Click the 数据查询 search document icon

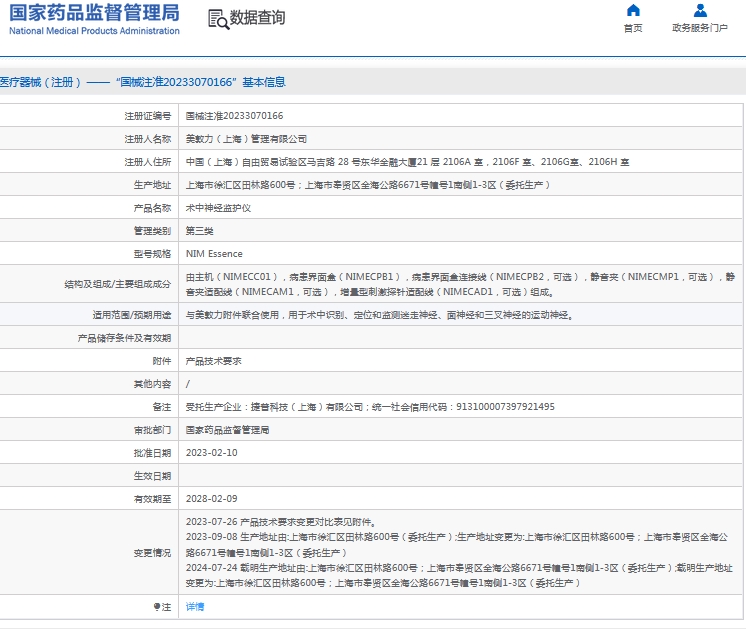coord(217,19)
